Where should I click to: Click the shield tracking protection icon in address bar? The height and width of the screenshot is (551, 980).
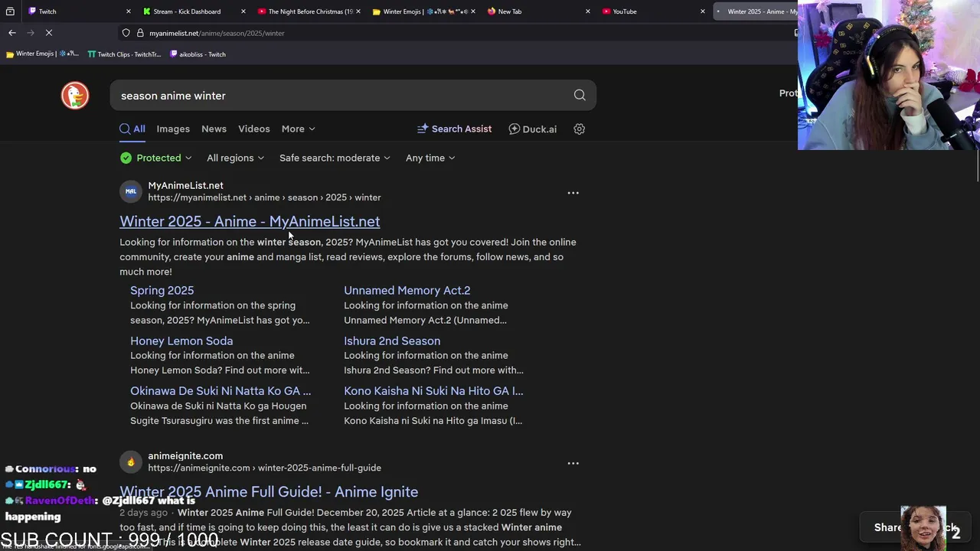pyautogui.click(x=126, y=33)
